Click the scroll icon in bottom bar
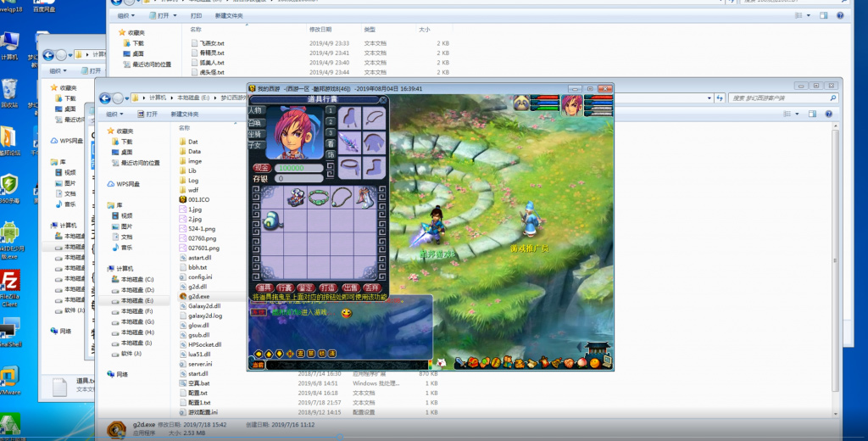 pyautogui.click(x=532, y=363)
